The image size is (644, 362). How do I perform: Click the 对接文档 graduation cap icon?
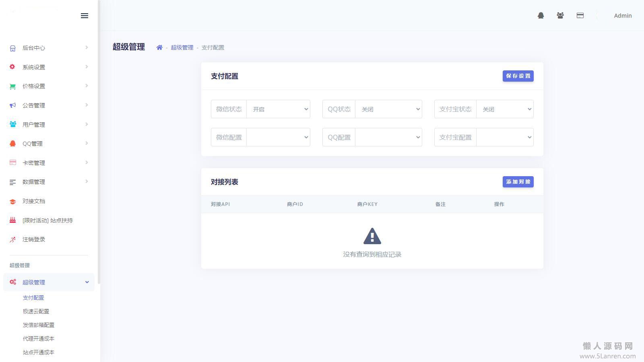pos(13,202)
